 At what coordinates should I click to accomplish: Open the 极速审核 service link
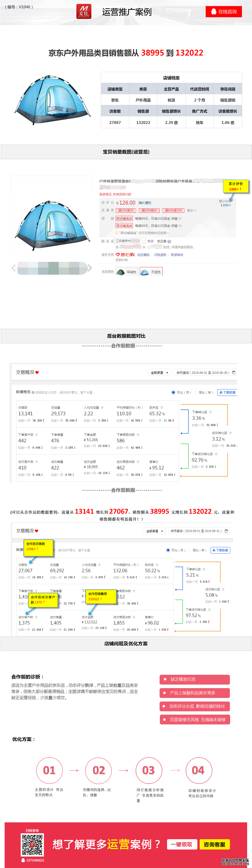pos(177,255)
